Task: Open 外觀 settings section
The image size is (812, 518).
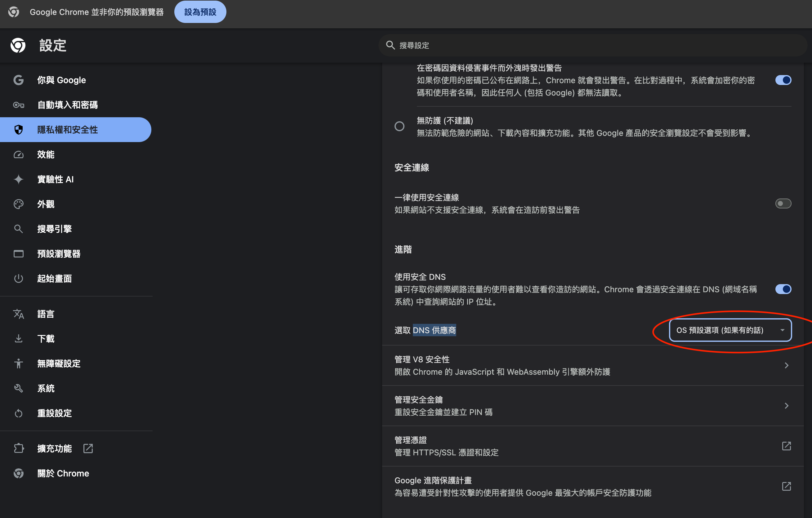Action: point(76,204)
